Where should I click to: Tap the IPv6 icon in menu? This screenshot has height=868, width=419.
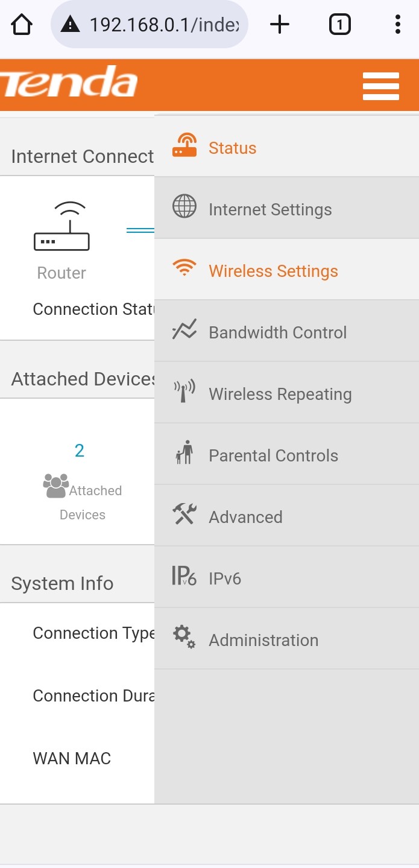pyautogui.click(x=184, y=575)
